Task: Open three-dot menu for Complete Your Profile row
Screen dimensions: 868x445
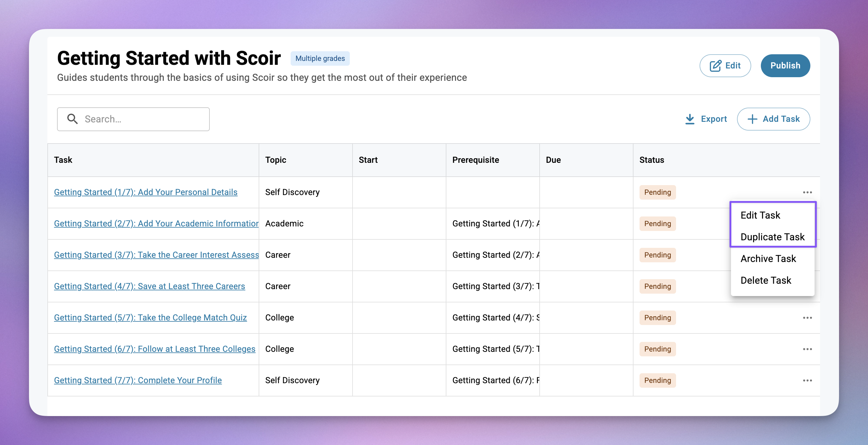Action: pos(807,380)
